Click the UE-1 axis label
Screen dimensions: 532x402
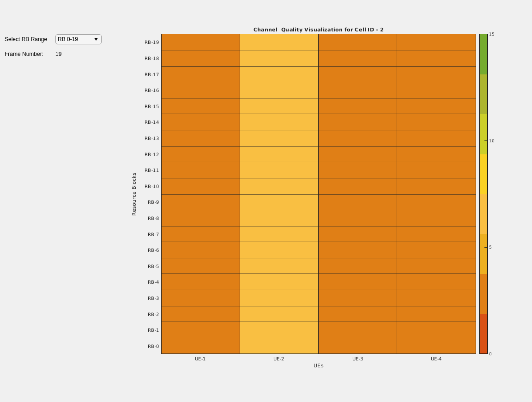click(x=200, y=359)
